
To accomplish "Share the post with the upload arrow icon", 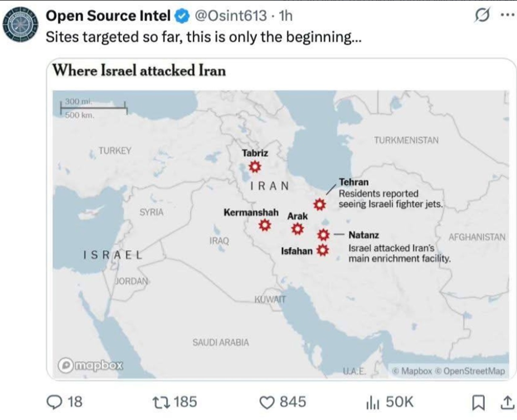I will (x=507, y=402).
